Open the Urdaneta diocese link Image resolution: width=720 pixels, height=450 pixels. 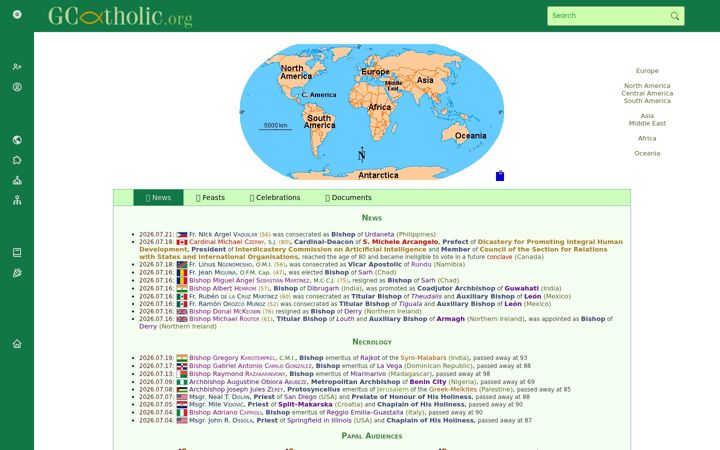tap(379, 235)
